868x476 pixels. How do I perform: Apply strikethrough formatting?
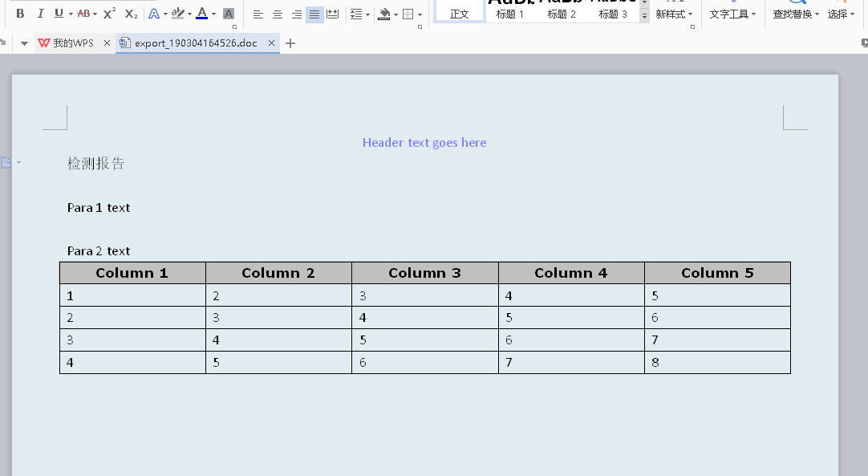(83, 13)
